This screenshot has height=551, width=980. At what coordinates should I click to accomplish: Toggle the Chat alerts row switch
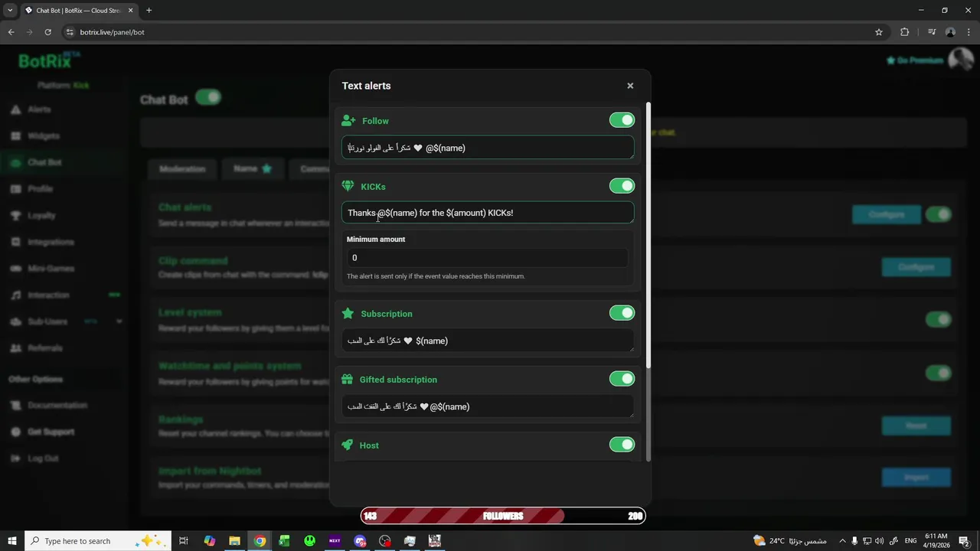tap(938, 215)
